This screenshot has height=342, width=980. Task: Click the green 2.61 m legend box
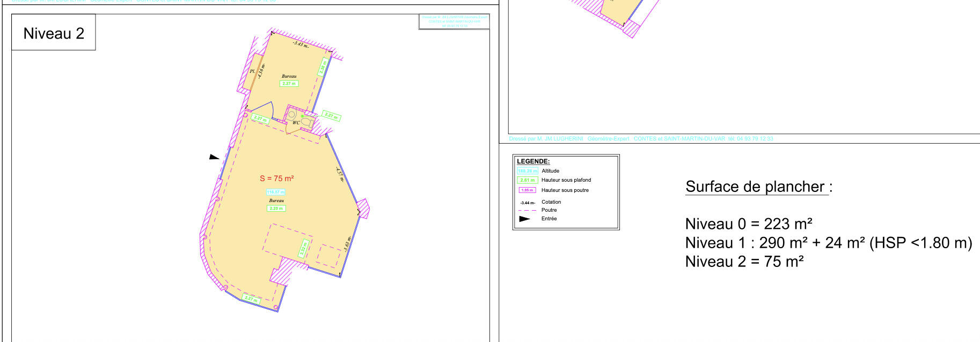tap(527, 180)
